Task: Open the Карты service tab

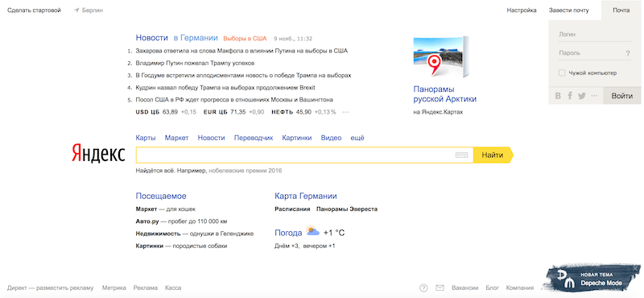Action: pyautogui.click(x=146, y=138)
